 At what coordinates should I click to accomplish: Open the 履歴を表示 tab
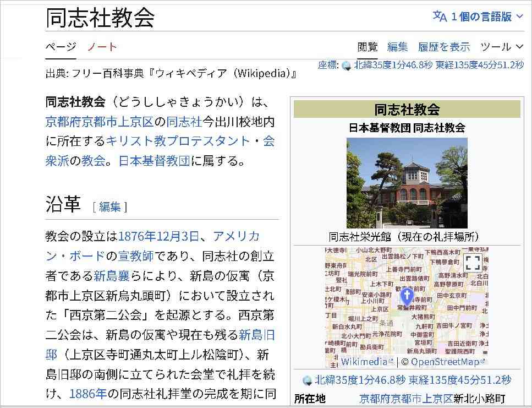click(x=444, y=46)
